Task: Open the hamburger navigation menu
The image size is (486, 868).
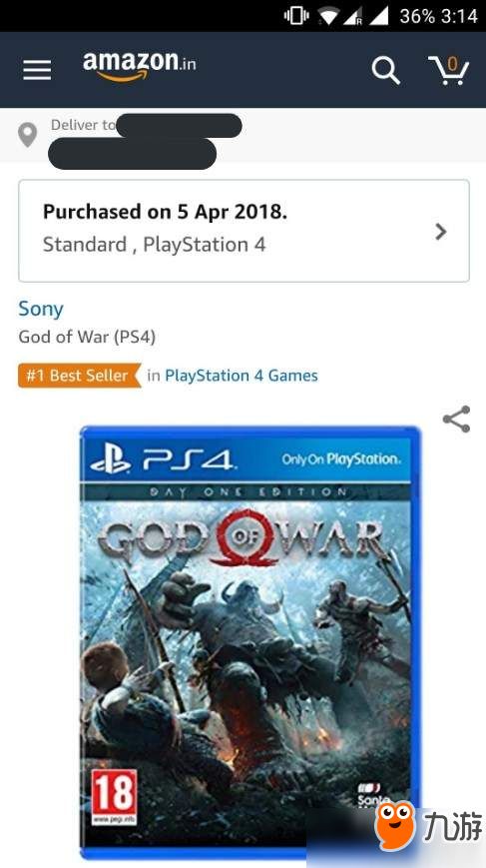Action: point(37,70)
